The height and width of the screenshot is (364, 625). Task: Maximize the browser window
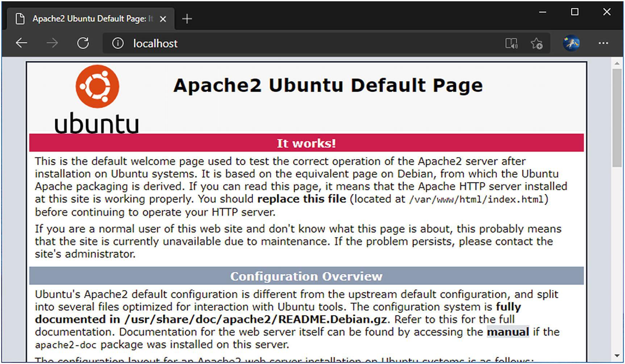(x=575, y=12)
